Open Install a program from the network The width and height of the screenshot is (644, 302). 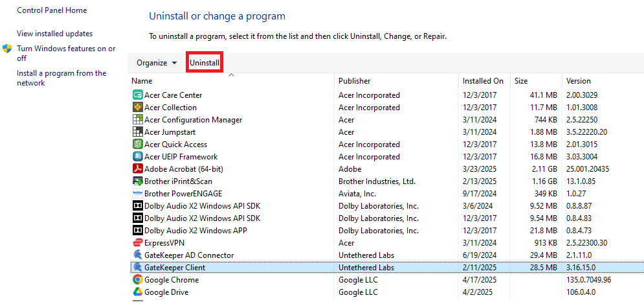coord(61,78)
